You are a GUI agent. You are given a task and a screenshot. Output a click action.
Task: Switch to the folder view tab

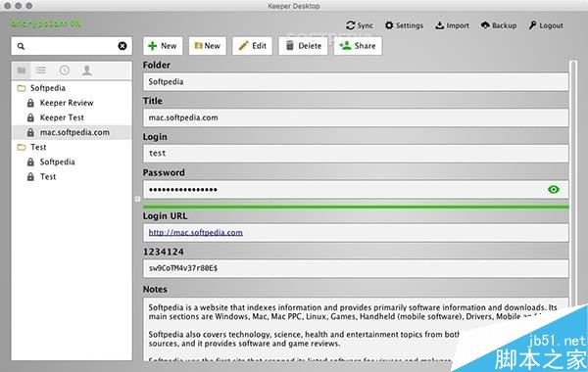(22, 70)
